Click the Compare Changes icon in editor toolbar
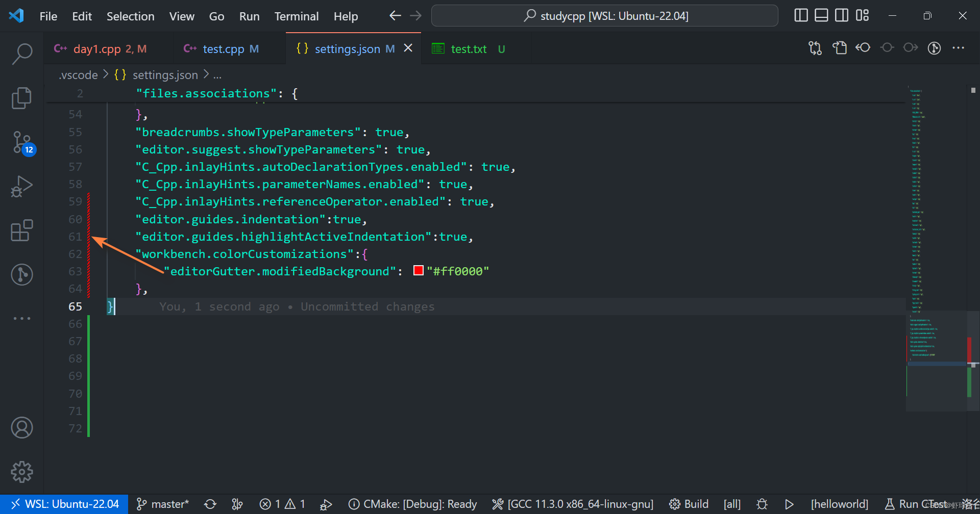This screenshot has height=514, width=980. [x=815, y=48]
